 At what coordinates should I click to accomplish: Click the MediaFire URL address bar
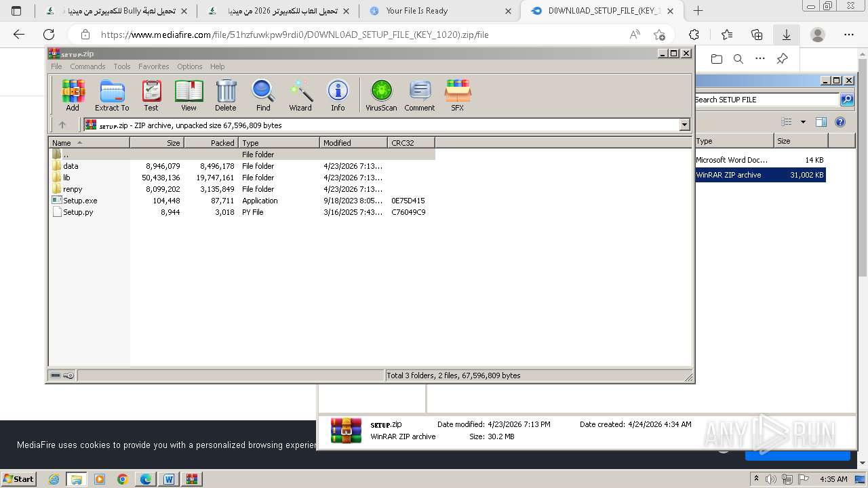[294, 35]
